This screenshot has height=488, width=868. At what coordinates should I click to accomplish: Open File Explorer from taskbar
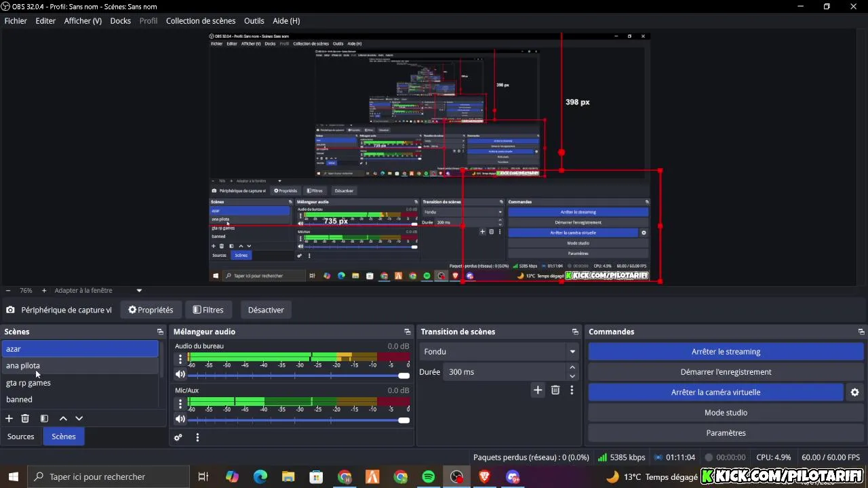point(288,477)
